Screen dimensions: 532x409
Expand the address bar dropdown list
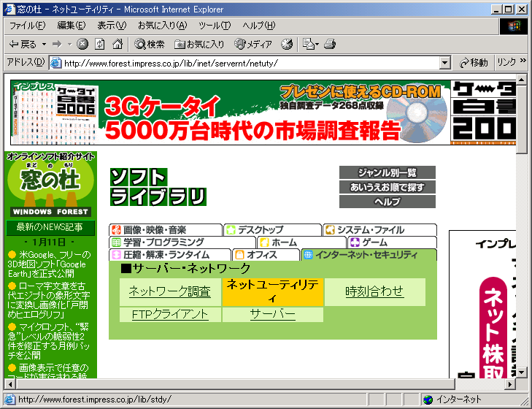click(x=445, y=64)
